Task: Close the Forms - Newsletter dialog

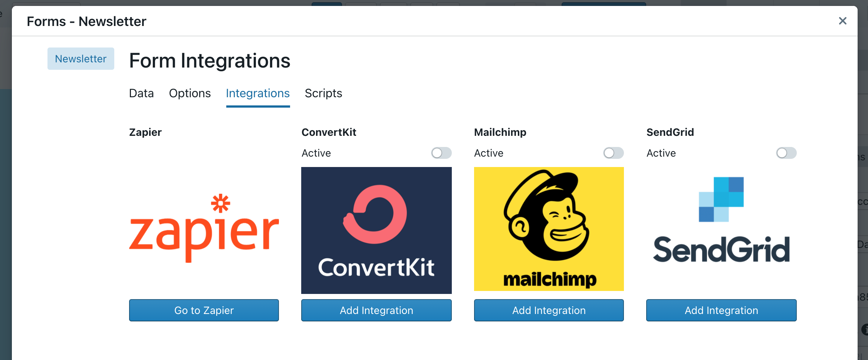Action: pos(843,21)
